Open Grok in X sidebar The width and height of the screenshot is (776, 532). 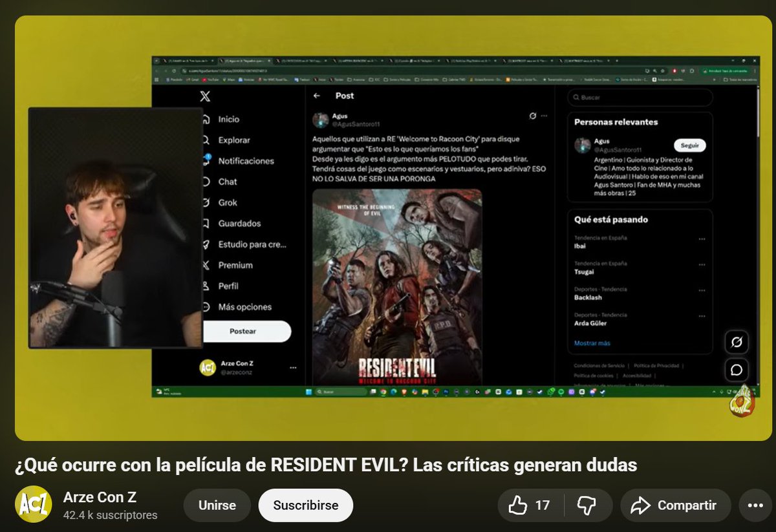(220, 202)
